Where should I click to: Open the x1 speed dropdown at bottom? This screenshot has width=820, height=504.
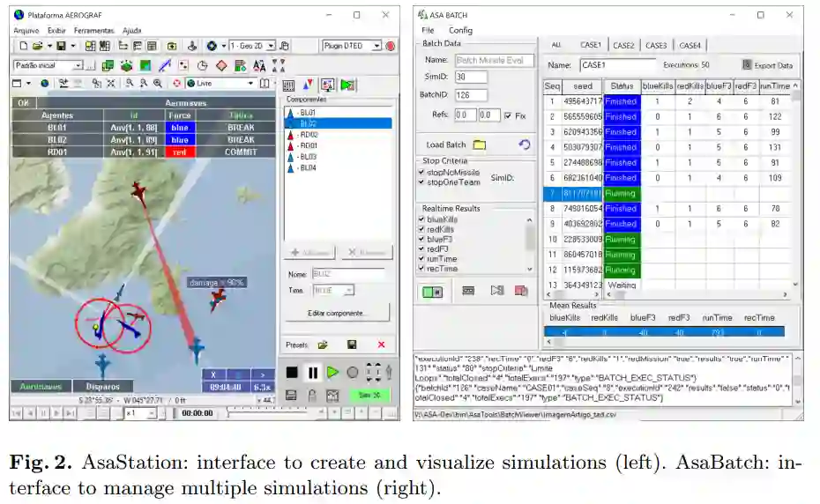point(152,413)
